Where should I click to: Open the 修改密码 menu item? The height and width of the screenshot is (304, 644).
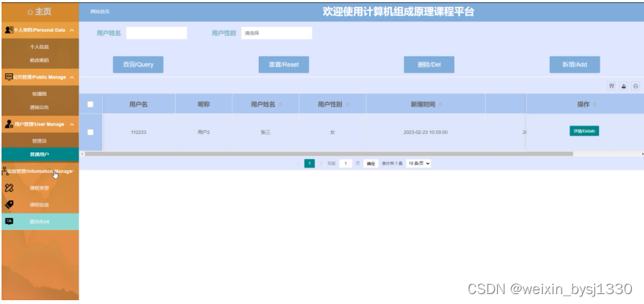tap(40, 60)
